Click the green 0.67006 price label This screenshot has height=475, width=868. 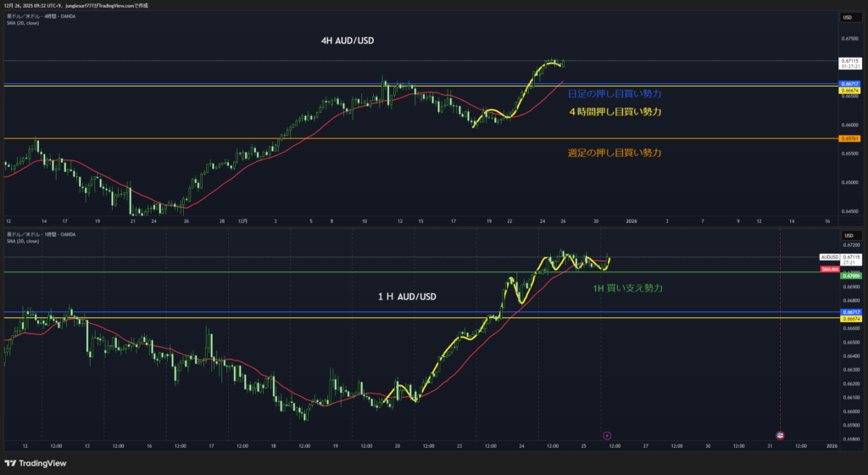[851, 276]
